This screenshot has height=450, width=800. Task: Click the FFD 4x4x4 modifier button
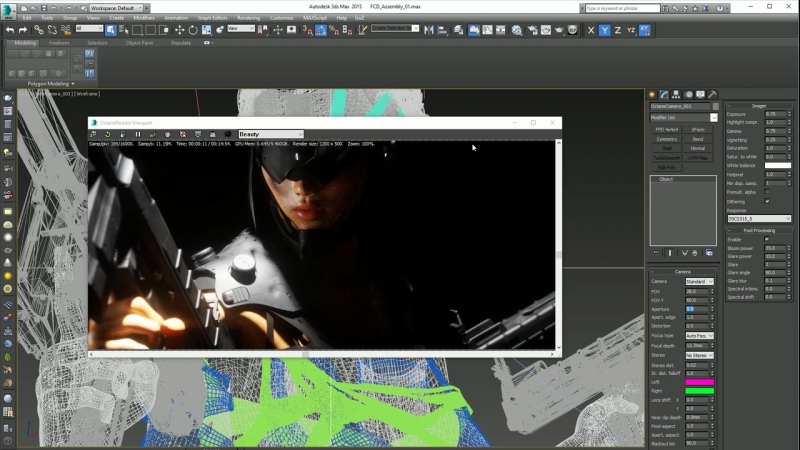667,130
